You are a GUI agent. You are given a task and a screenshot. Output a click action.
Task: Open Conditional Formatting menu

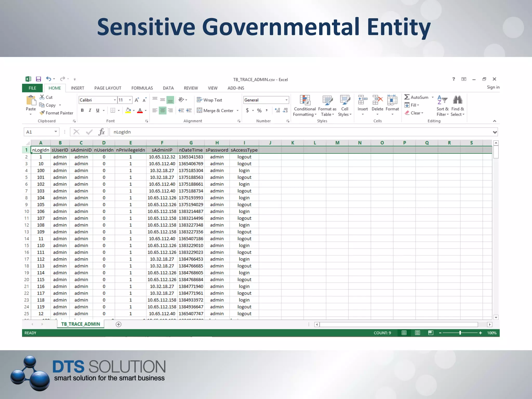305,106
